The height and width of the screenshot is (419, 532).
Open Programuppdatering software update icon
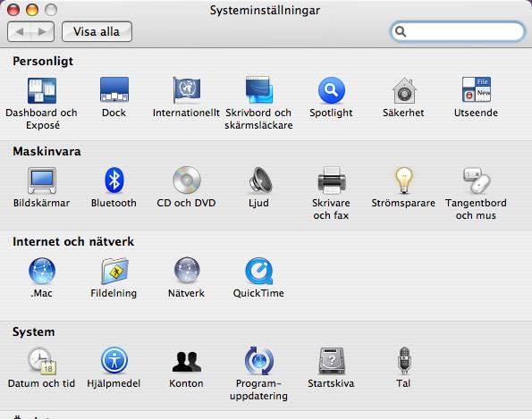259,361
